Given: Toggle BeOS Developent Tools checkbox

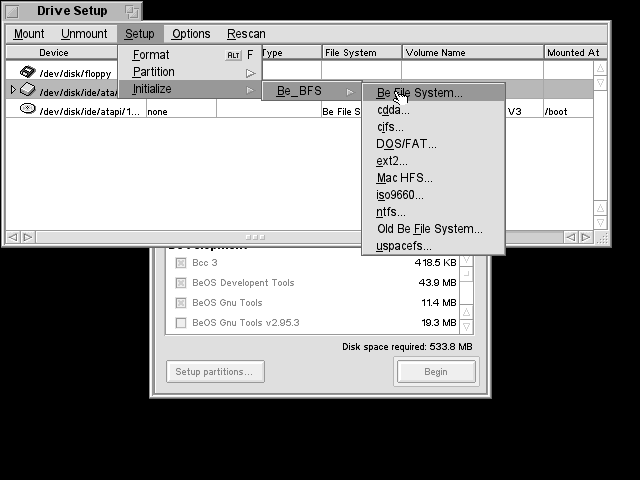Looking at the screenshot, I should coord(181,283).
